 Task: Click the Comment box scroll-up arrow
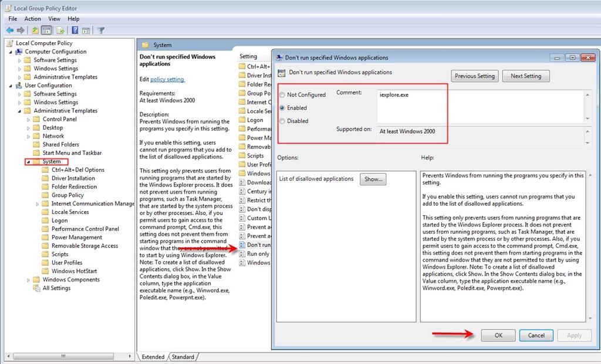click(588, 94)
